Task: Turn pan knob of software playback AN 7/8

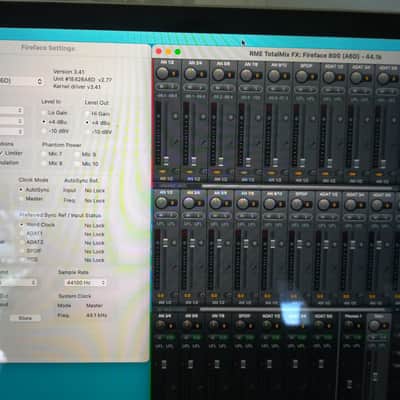Action: (x=243, y=203)
